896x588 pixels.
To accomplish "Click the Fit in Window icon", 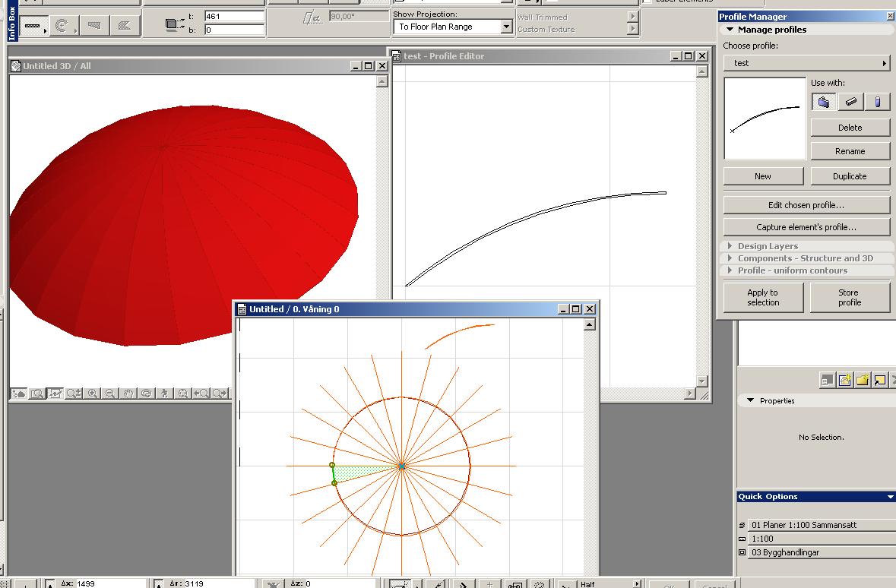I will [182, 394].
